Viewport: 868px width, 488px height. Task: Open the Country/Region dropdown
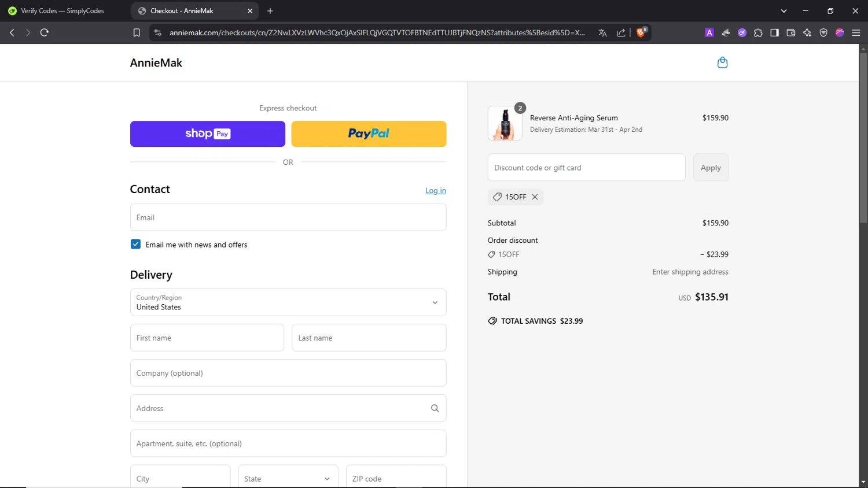288,302
